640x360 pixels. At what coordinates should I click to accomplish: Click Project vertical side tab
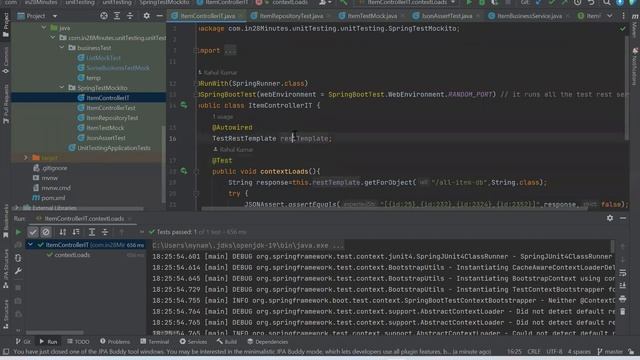click(6, 25)
